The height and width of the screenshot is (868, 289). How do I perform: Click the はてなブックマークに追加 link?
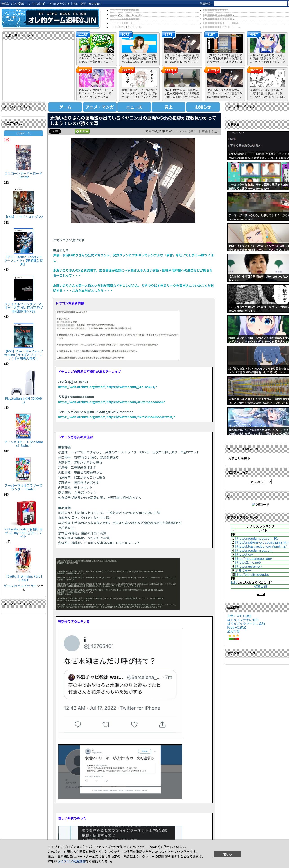tap(246, 624)
